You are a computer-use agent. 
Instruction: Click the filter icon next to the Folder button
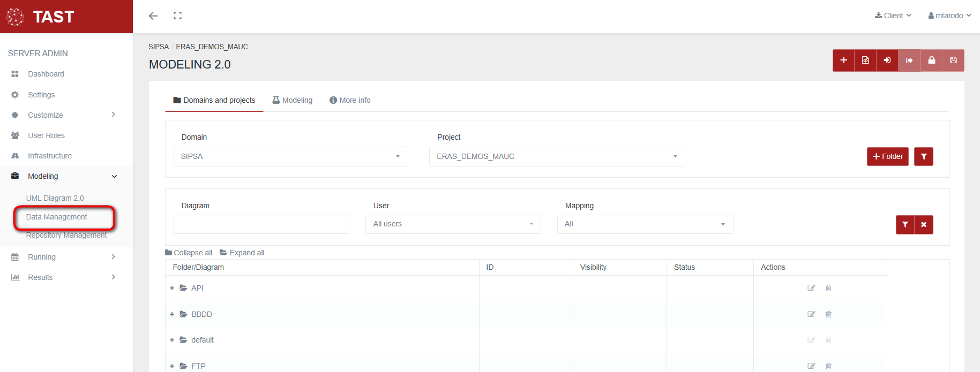pos(923,157)
